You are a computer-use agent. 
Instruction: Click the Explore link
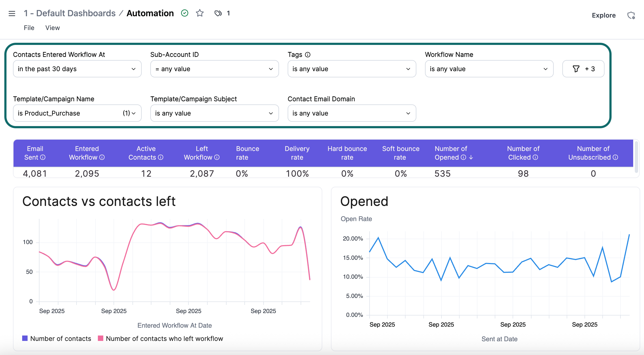point(604,15)
